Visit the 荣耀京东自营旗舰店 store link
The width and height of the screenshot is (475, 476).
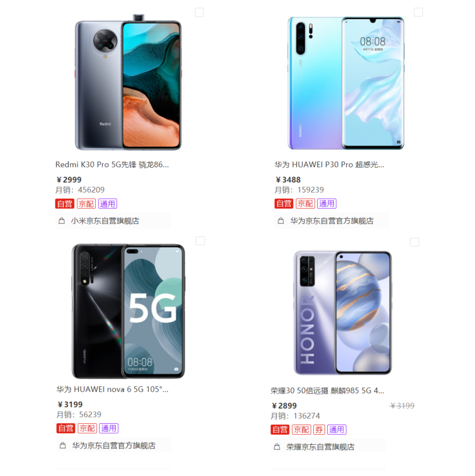click(x=320, y=447)
